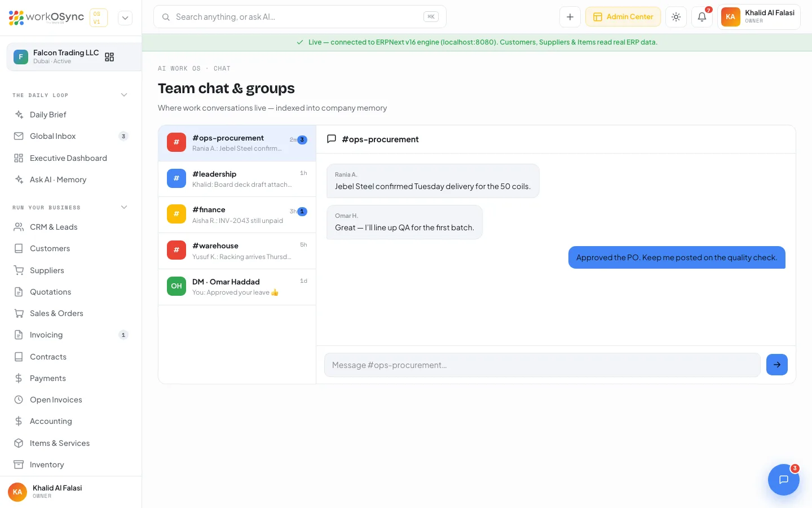Click the 'Team chat & groups' heading
The height and width of the screenshot is (508, 812).
click(226, 88)
